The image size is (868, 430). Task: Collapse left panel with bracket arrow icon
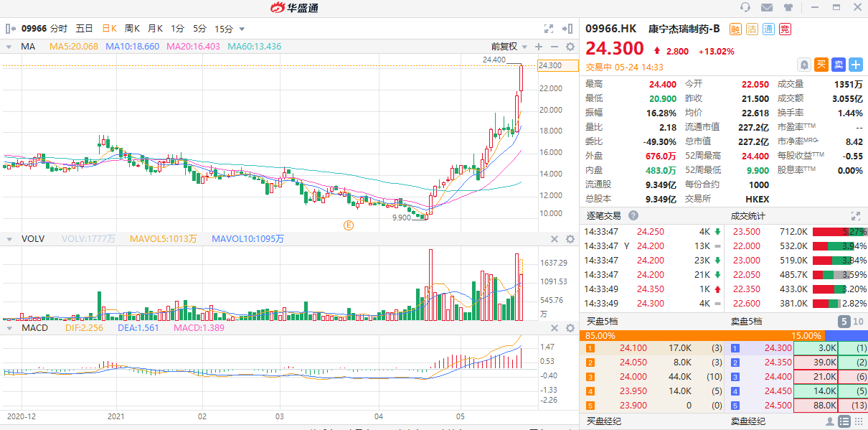click(9, 29)
